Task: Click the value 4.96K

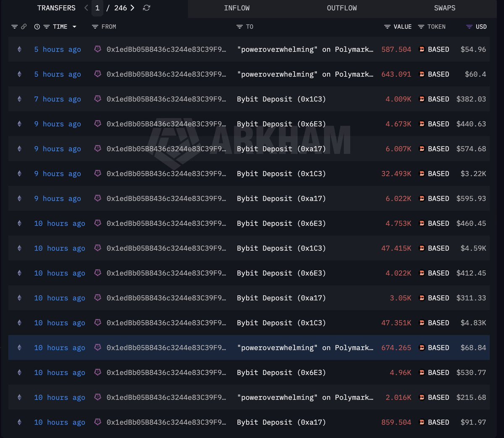Action: pyautogui.click(x=401, y=372)
